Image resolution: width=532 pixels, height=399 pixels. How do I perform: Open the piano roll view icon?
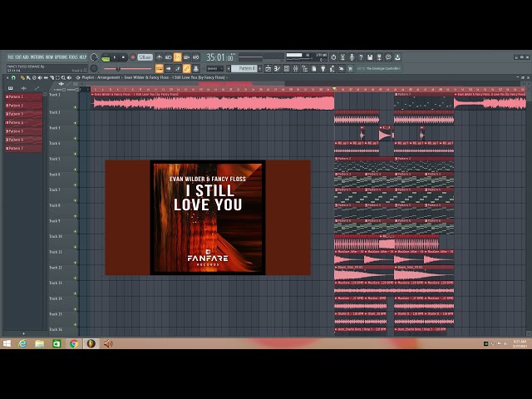tap(277, 68)
